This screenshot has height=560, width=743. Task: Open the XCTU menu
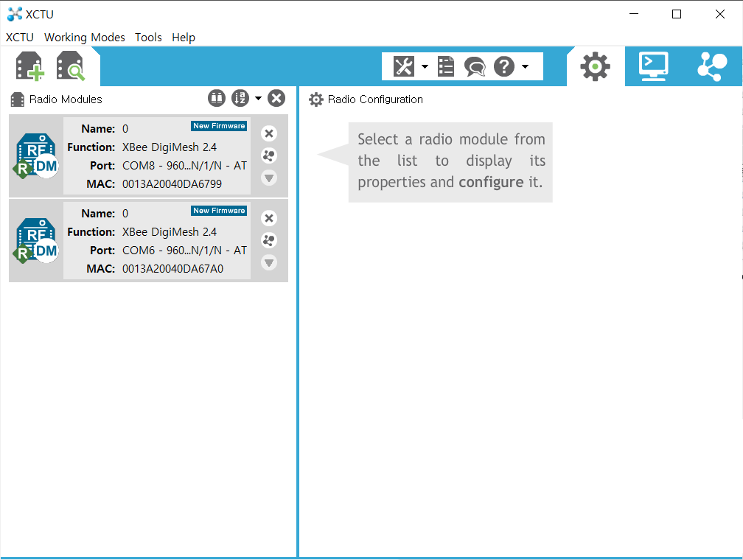point(20,38)
